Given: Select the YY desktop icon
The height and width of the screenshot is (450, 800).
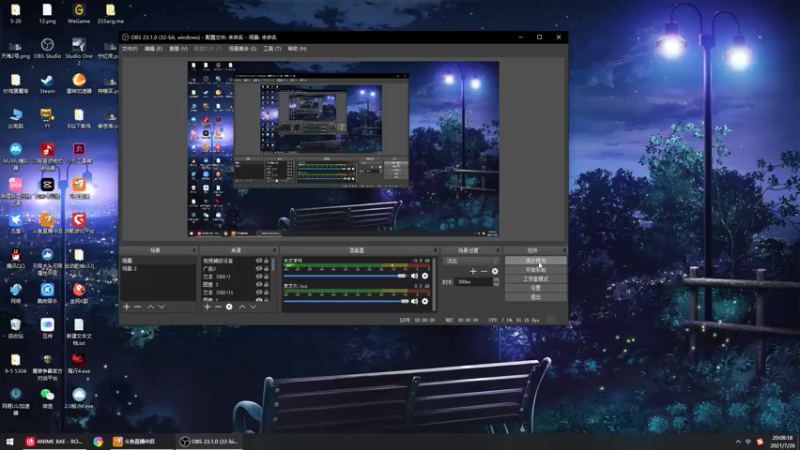Looking at the screenshot, I should [x=47, y=118].
